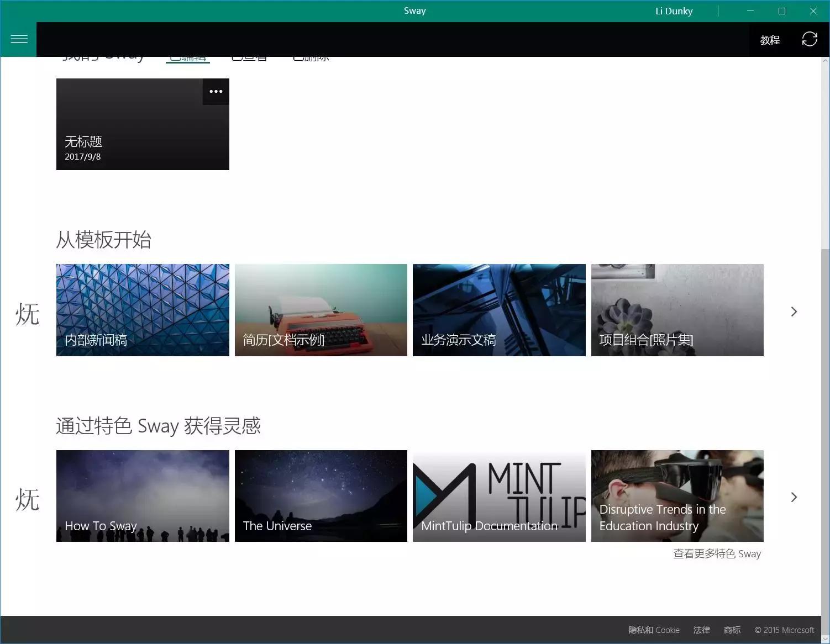Open the 项目组合[照片集] template
Screen dimensions: 830x644
point(677,310)
